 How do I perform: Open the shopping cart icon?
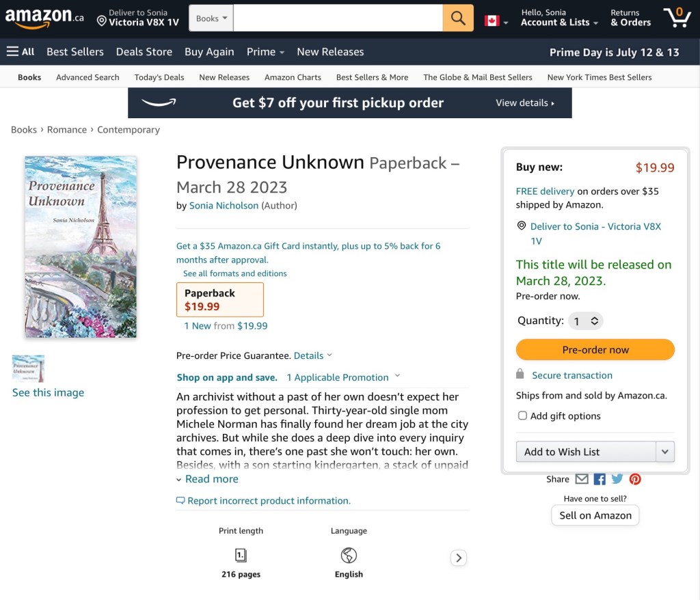point(677,17)
